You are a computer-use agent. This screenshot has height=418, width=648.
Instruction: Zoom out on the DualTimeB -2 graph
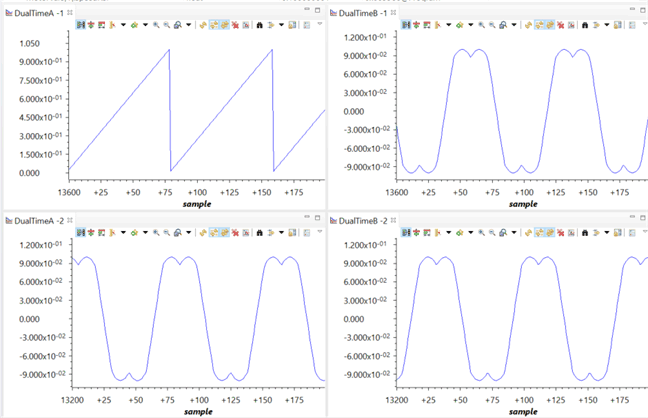coord(492,233)
